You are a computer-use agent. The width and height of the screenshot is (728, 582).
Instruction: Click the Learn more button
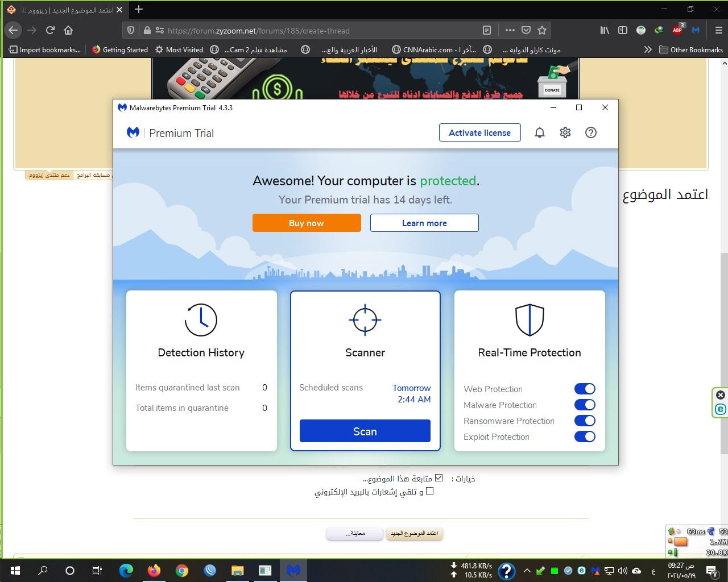tap(424, 223)
